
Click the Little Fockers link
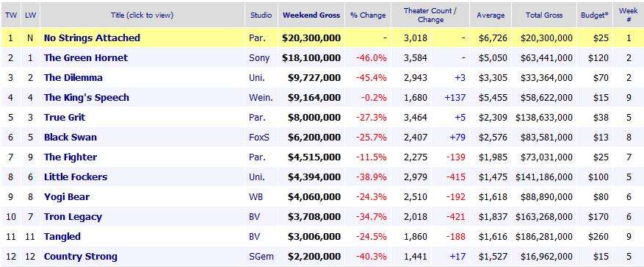tap(76, 177)
